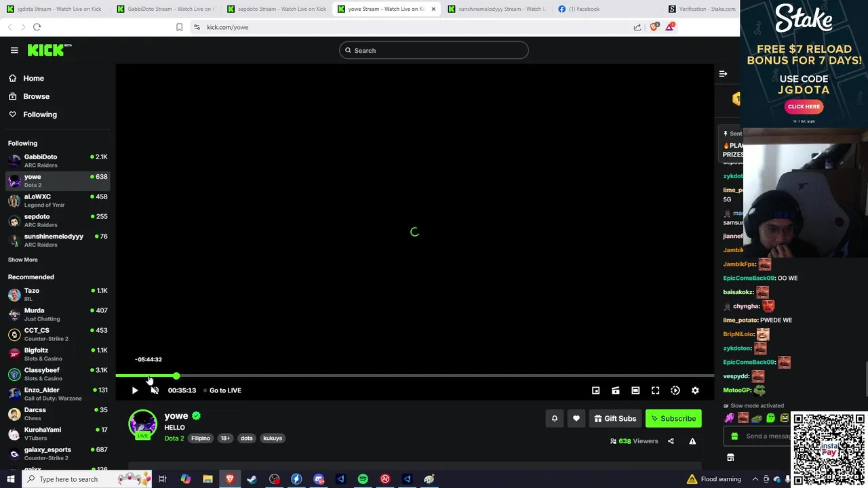Open OBS Studio from the taskbar
868x488 pixels.
tap(274, 479)
